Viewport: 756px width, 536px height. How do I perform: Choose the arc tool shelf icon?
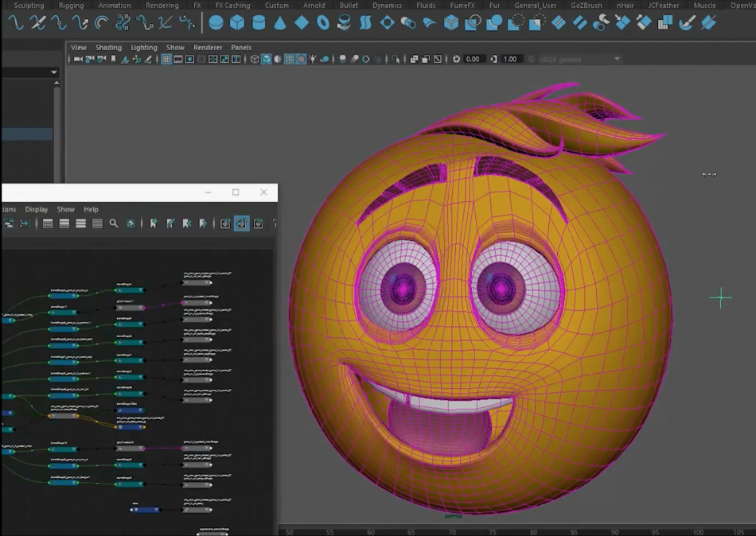[101, 22]
